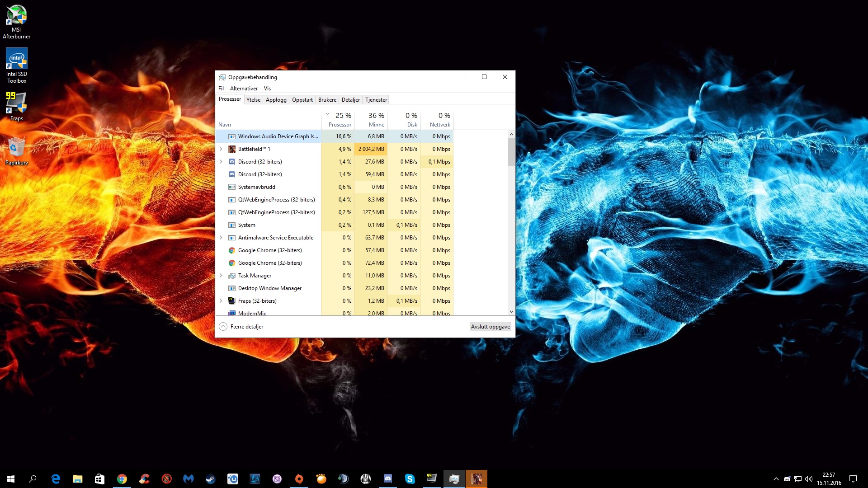The width and height of the screenshot is (868, 488).
Task: Switch to the Detaljer tab
Action: click(x=350, y=100)
